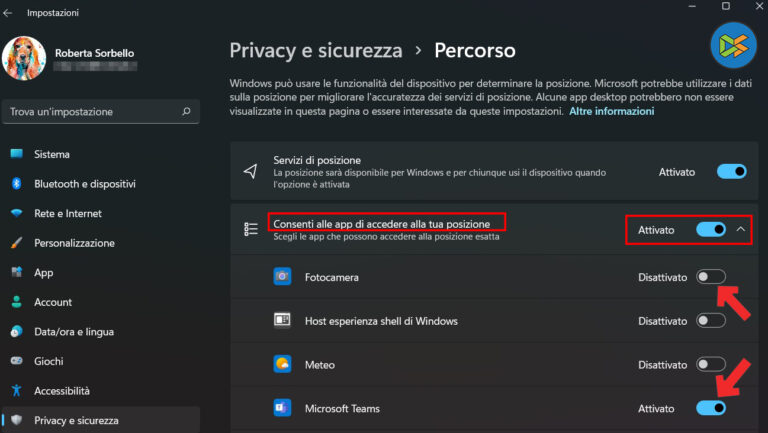This screenshot has height=433, width=768.
Task: Click the Microsoft Teams app icon
Action: (x=283, y=408)
